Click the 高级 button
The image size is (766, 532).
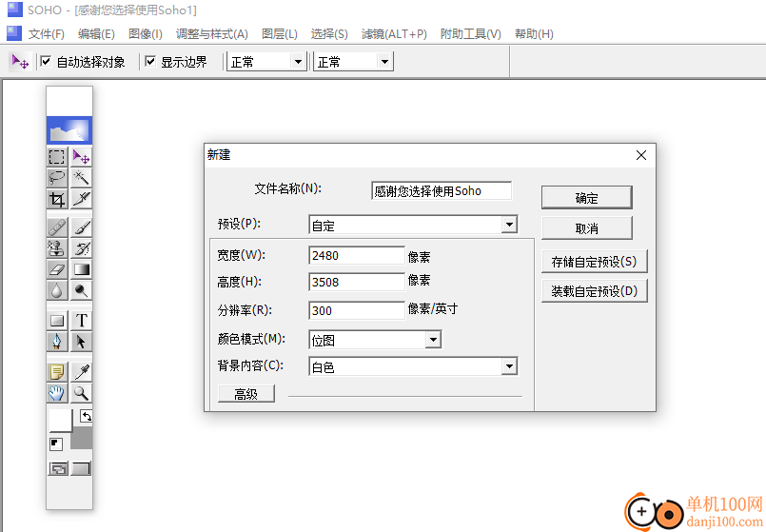pos(246,394)
